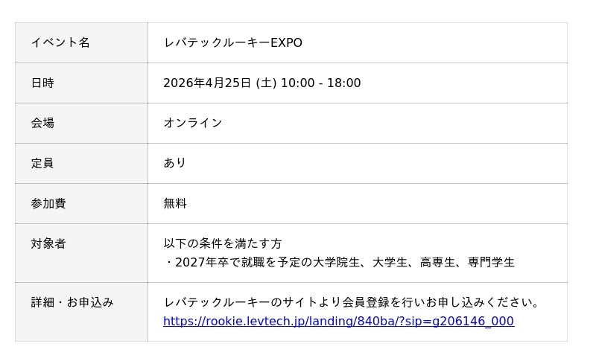Click the オンライン venue value
The image size is (596, 364).
(193, 124)
